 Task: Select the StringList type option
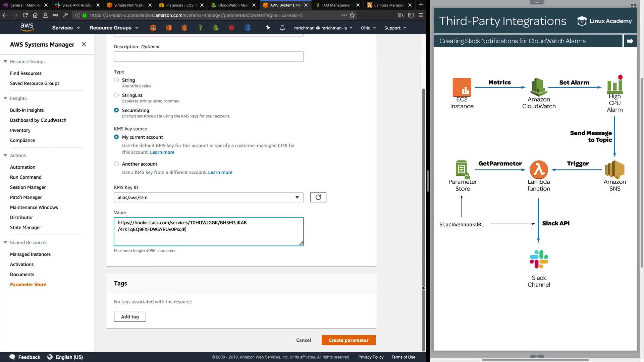(x=116, y=95)
